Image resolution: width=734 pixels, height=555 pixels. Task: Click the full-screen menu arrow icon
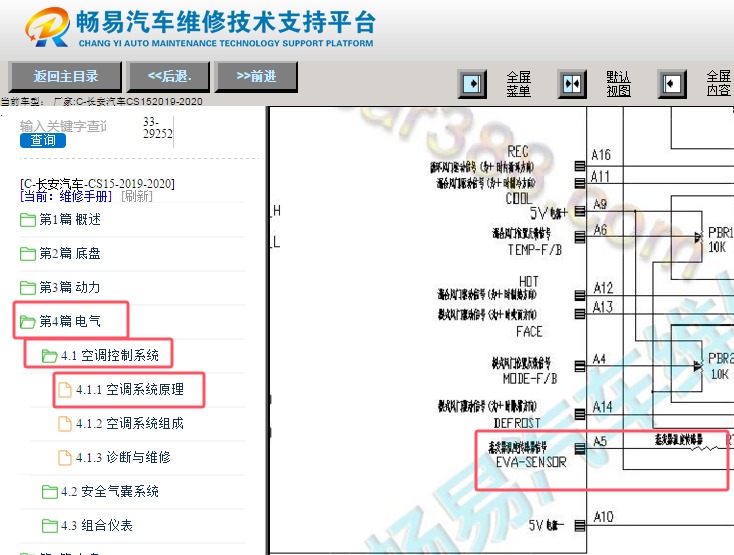click(472, 84)
